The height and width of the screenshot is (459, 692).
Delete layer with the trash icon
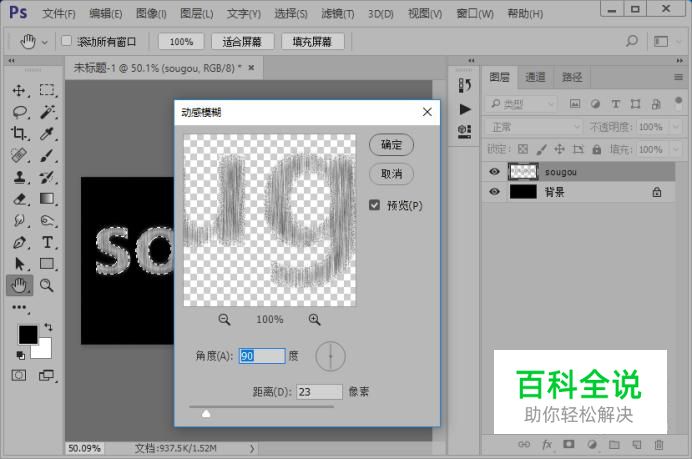click(658, 444)
